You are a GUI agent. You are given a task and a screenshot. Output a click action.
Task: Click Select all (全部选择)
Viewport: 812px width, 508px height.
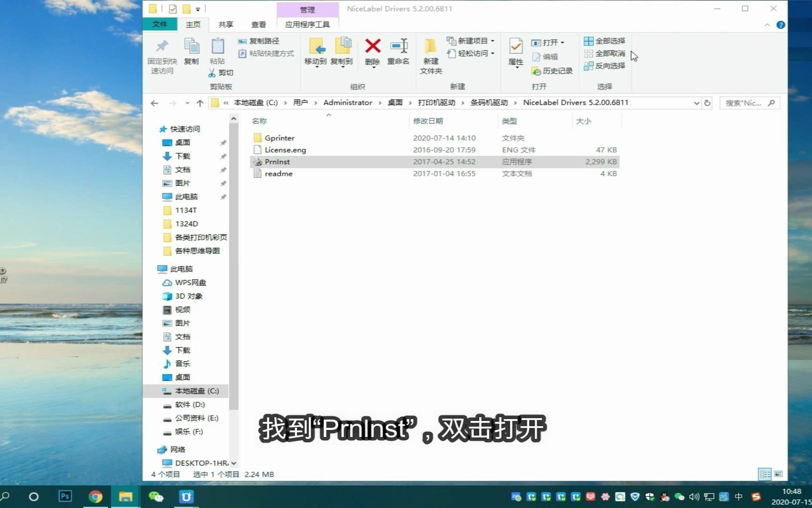[x=604, y=41]
